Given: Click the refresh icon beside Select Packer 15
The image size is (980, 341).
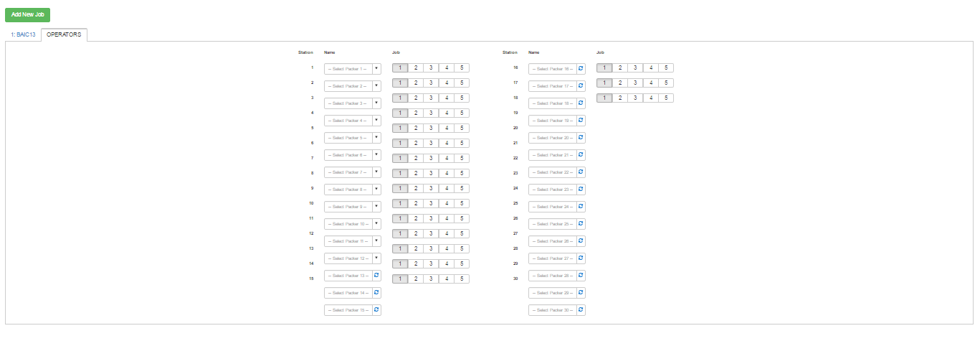Looking at the screenshot, I should pos(376,310).
